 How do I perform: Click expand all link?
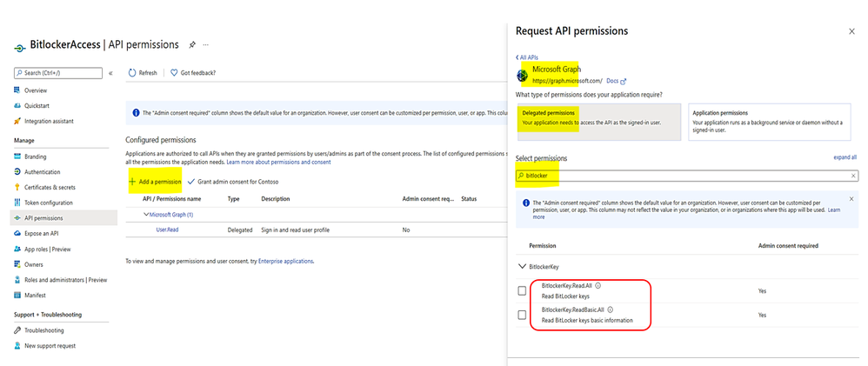pos(845,158)
